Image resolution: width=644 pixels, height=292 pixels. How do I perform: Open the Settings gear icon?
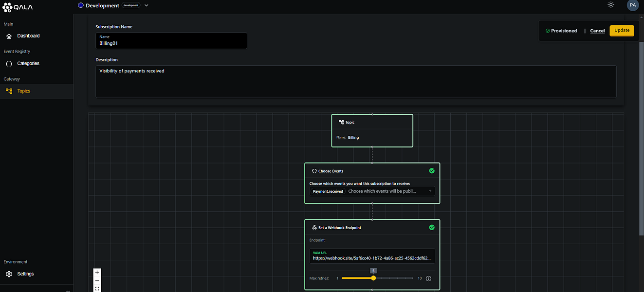(9, 274)
